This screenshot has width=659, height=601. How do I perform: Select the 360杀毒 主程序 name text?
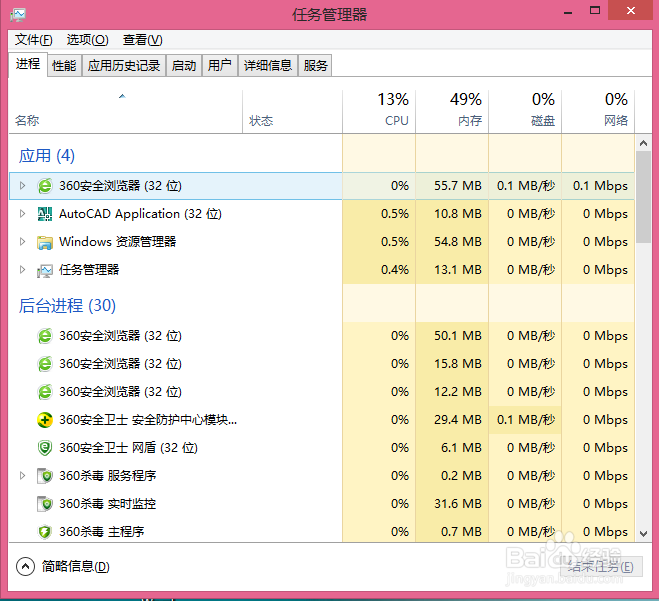point(102,532)
